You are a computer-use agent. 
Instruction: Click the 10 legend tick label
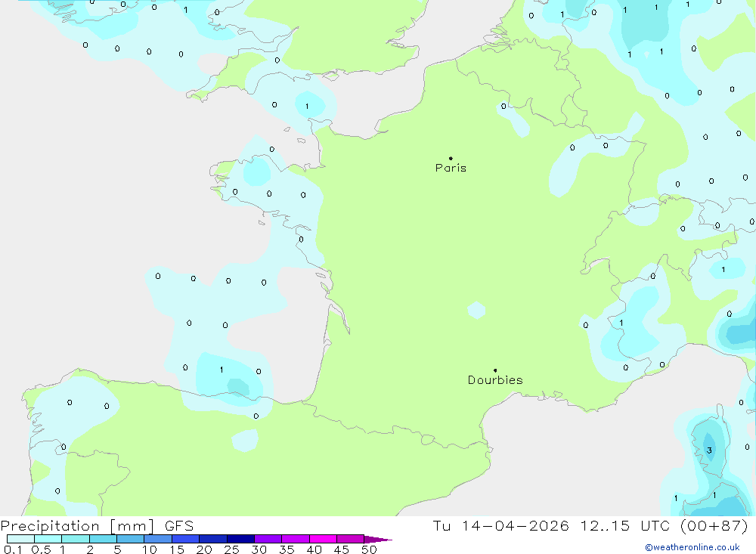[x=149, y=549]
